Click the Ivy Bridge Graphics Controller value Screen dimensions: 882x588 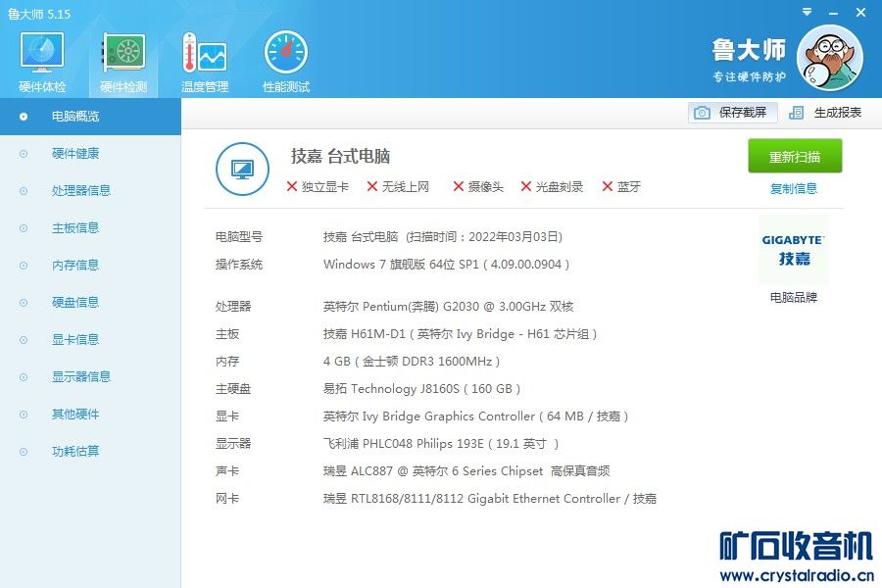coord(475,416)
